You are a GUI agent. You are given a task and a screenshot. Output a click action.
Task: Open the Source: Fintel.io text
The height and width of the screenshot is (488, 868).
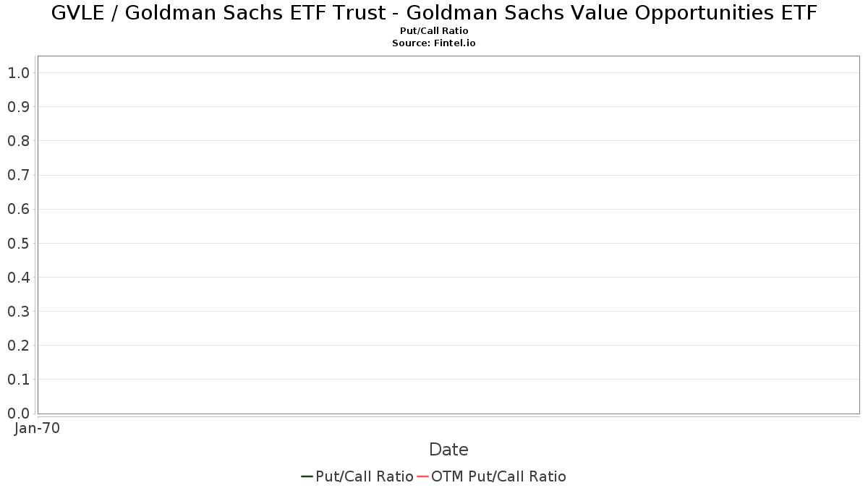(x=434, y=43)
